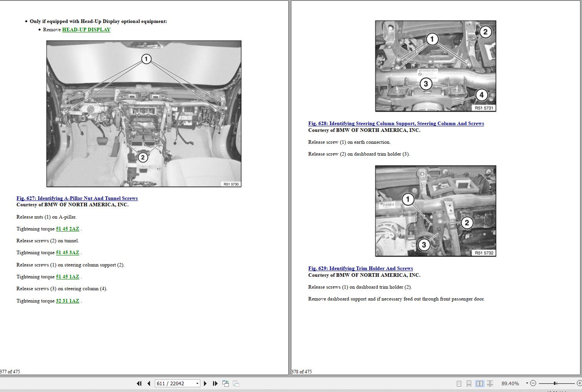Click the '378 of 475' page label

pyautogui.click(x=302, y=371)
